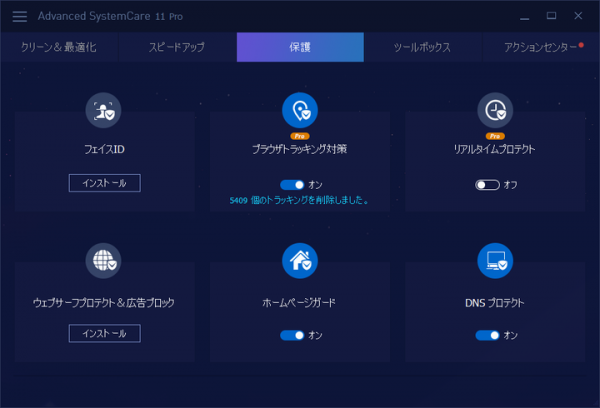Click the フェイスID face shield icon

tap(103, 110)
